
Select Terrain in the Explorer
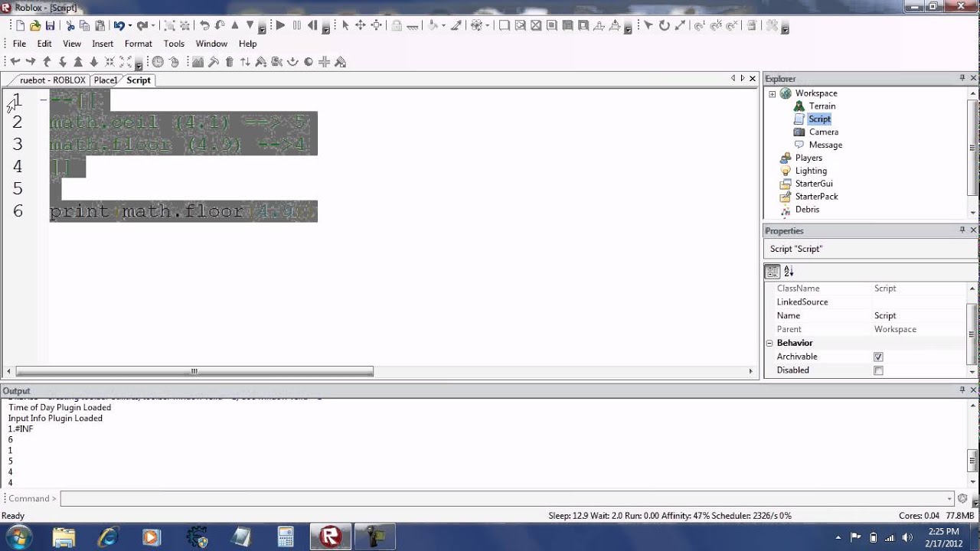tap(822, 106)
